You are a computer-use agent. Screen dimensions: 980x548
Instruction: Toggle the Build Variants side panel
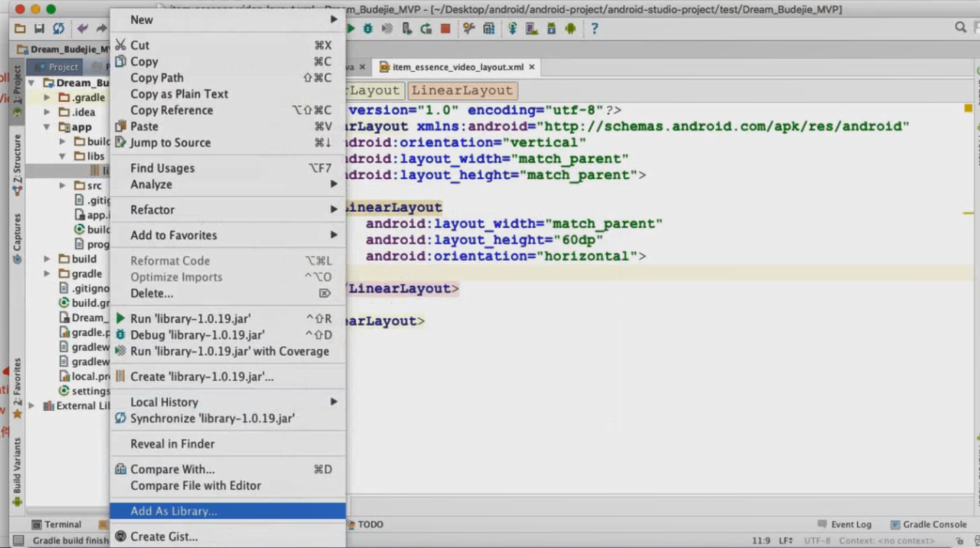[17, 471]
